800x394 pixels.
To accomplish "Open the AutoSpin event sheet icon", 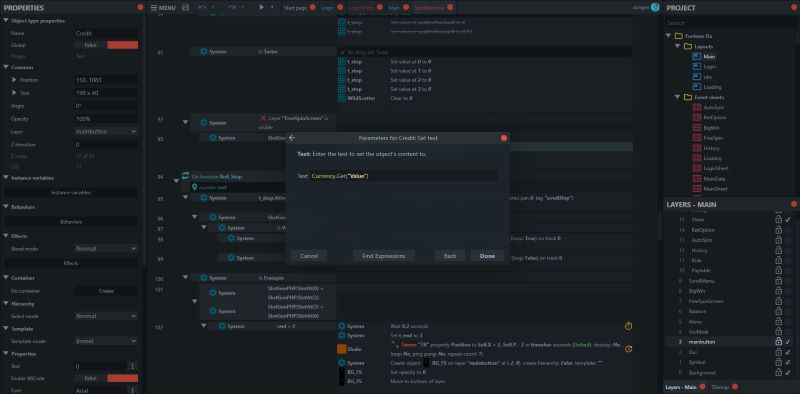I will (x=696, y=107).
